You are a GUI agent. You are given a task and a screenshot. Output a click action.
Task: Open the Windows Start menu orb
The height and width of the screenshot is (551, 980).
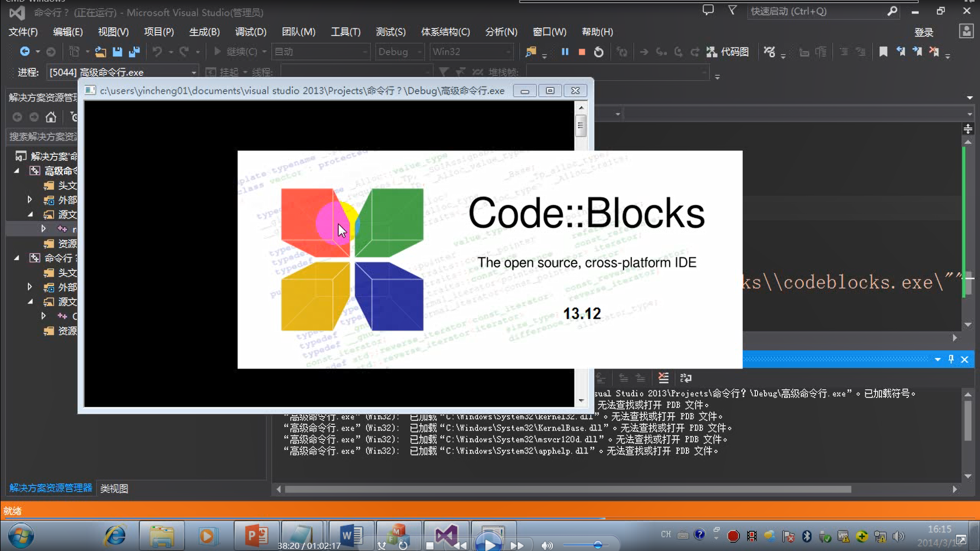pyautogui.click(x=21, y=536)
